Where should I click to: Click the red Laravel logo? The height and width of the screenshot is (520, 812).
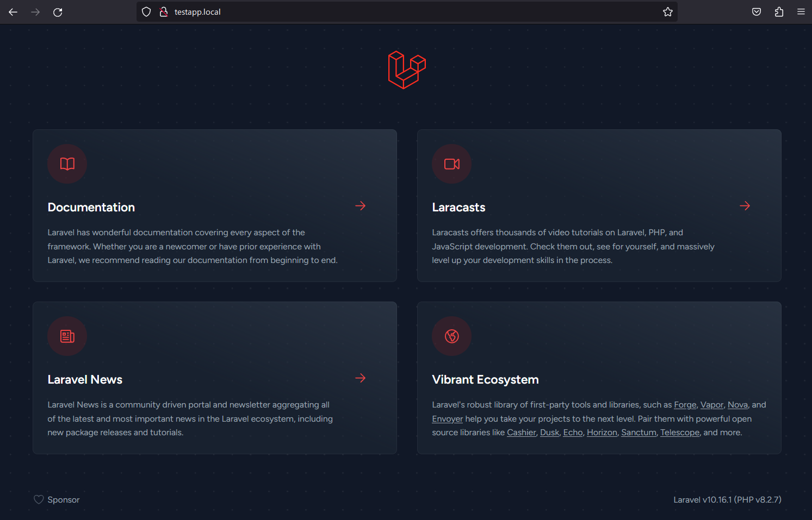tap(407, 70)
